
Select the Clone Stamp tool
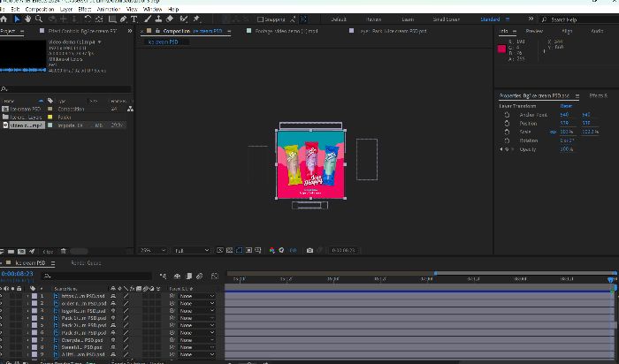tap(158, 19)
